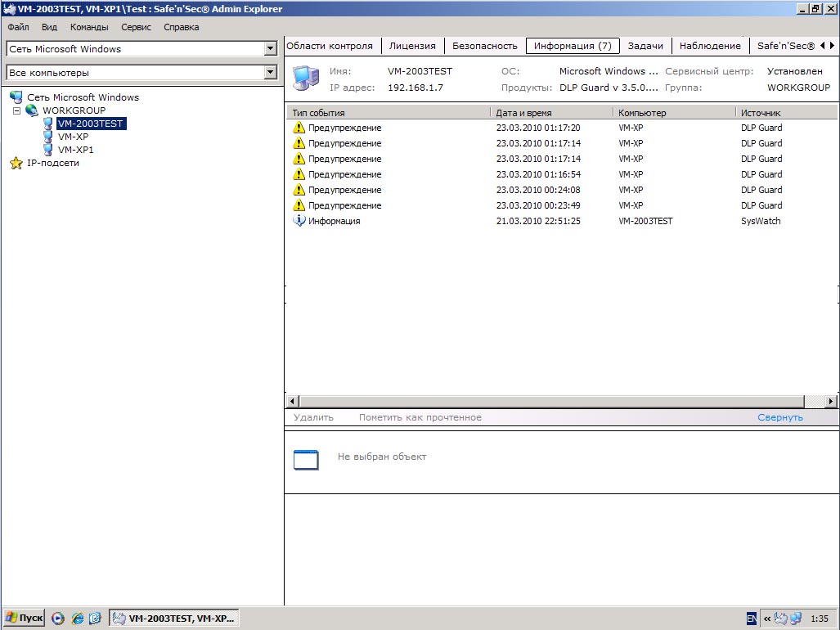Click the VM-XP1 computer icon in the tree

pyautogui.click(x=47, y=150)
